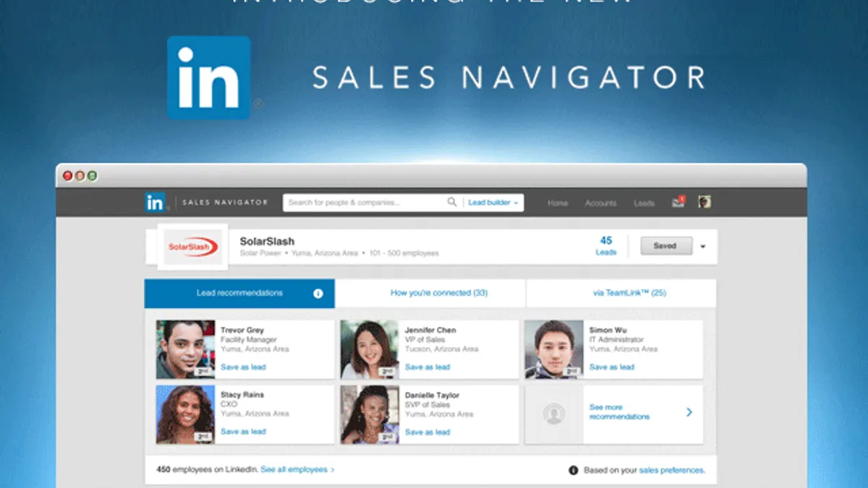Click the Sales Navigator label in navbar
Viewport: 868px width, 488px height.
(x=225, y=203)
